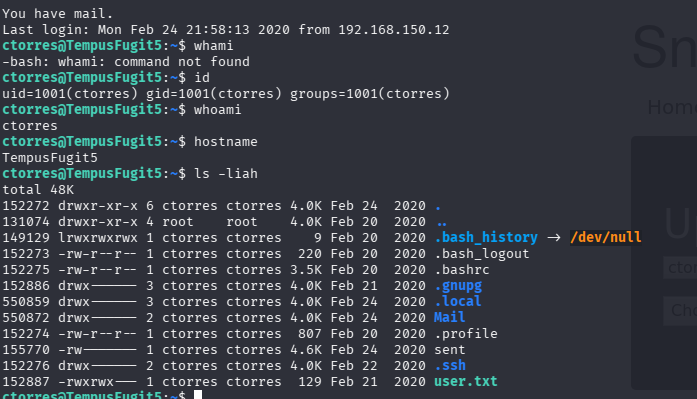Click the IP address 192.168.150.12
697x399 pixels.
coord(393,30)
